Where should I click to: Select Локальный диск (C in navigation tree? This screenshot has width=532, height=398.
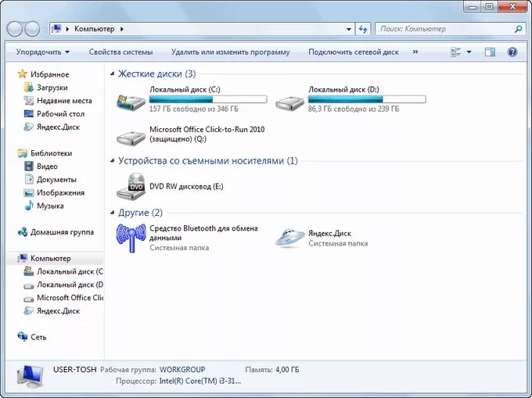(70, 271)
